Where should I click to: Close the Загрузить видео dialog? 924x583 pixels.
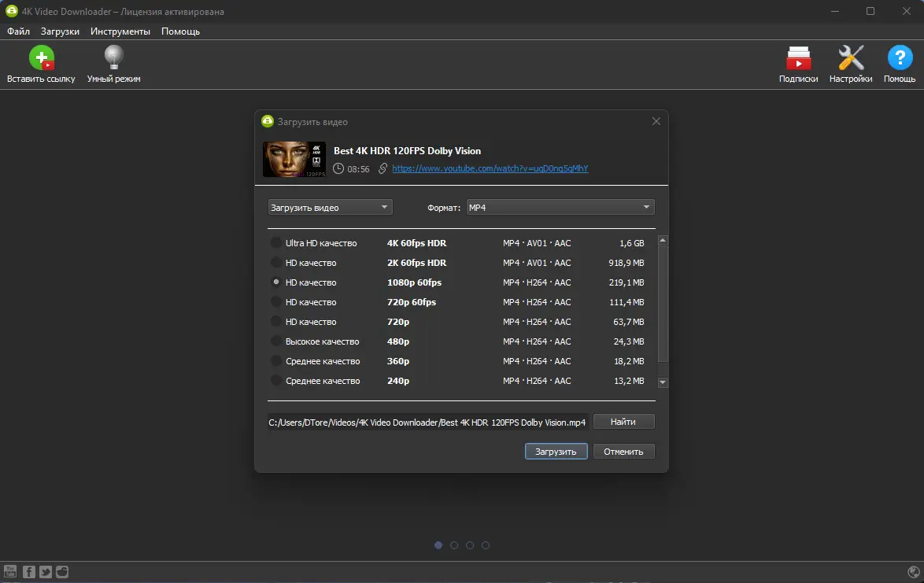(656, 121)
